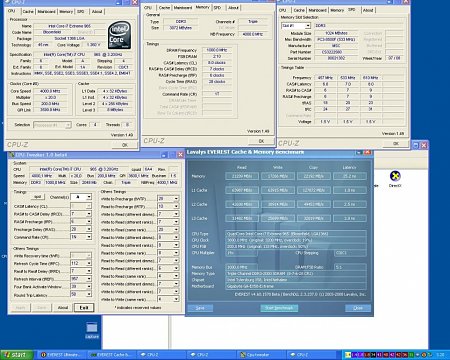Screen dimensions: 450x360
Task: Click Start Benchmark in EVEREST
Action: tap(279, 308)
